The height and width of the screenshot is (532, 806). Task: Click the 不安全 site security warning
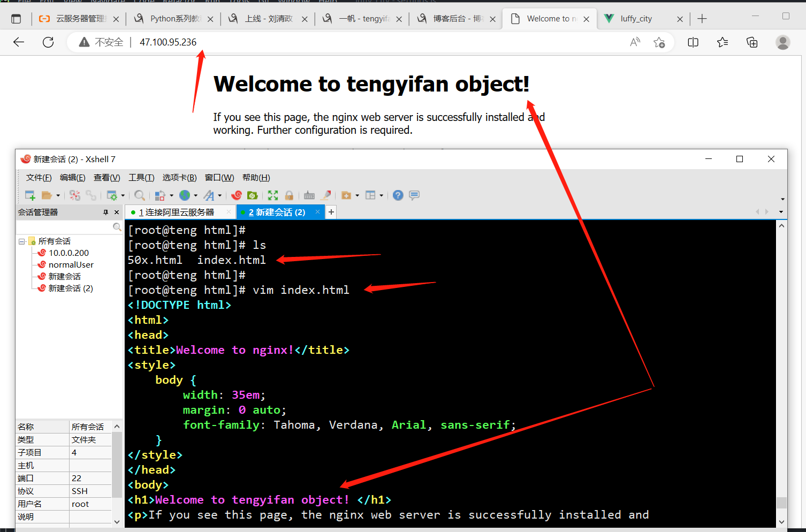coord(101,42)
